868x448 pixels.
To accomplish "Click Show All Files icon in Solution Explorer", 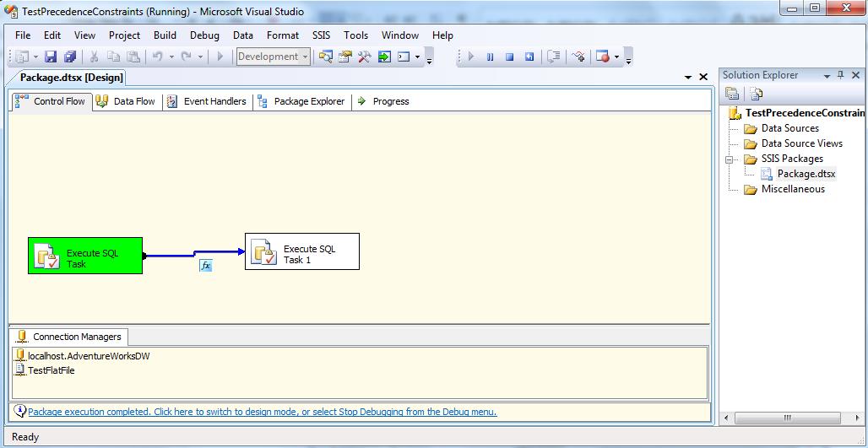I will click(756, 94).
